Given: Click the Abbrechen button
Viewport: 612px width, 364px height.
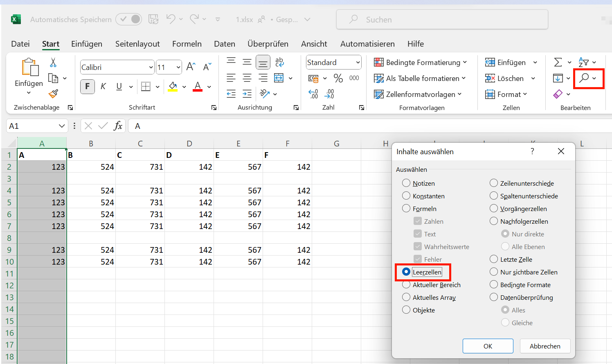Looking at the screenshot, I should [545, 346].
